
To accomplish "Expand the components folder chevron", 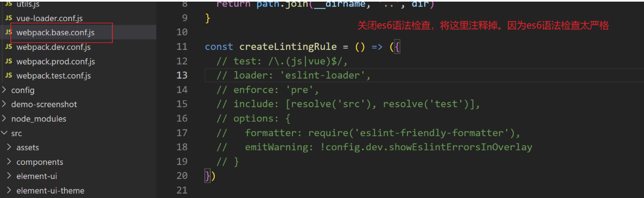I will (x=9, y=162).
